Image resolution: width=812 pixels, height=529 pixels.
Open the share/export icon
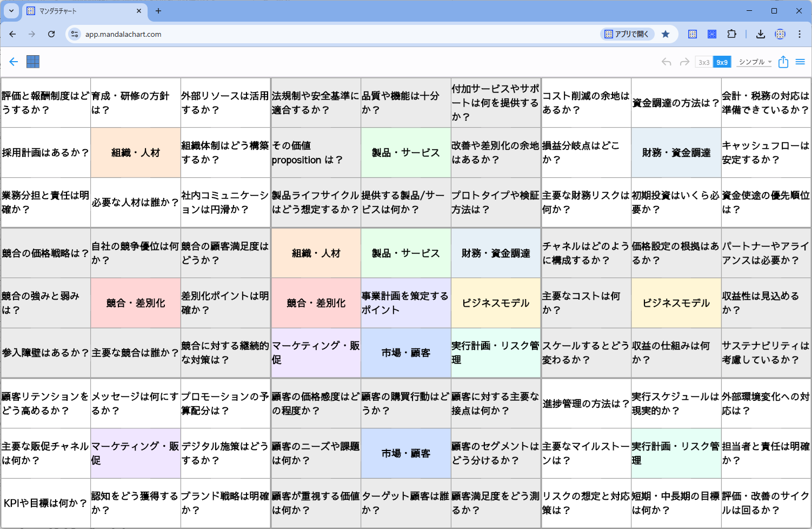coord(783,62)
